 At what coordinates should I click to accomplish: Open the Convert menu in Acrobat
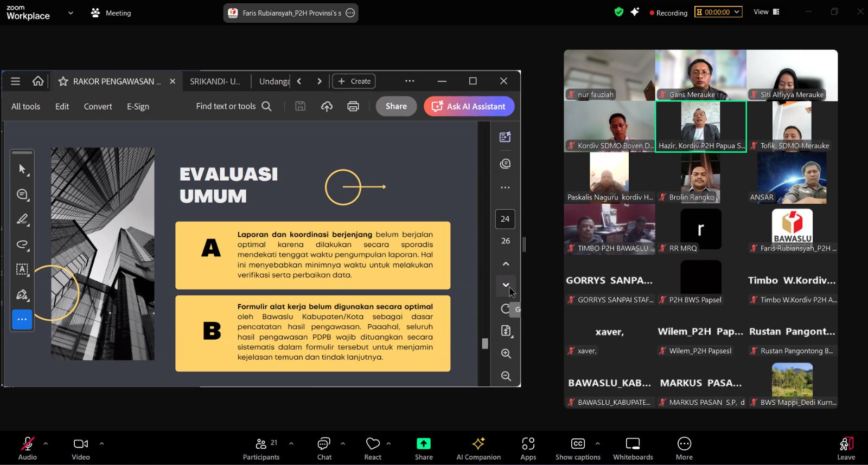click(98, 106)
